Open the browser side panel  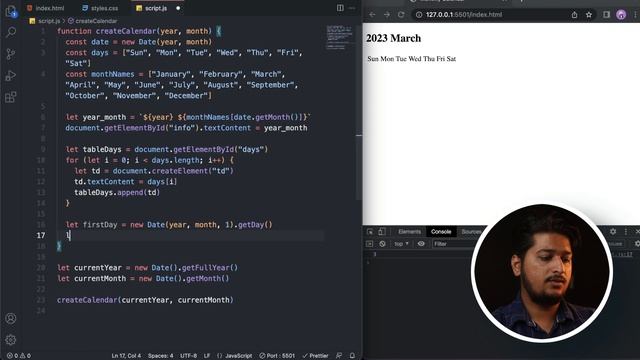tap(607, 15)
